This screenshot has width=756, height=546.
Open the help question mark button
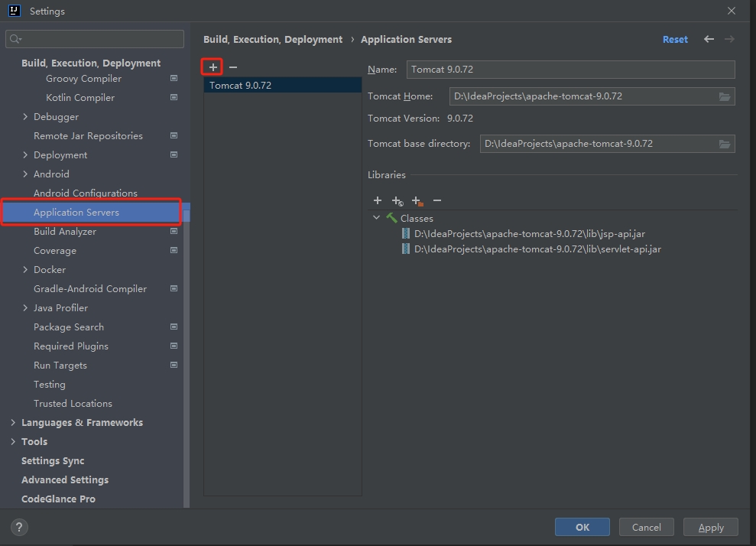click(20, 527)
